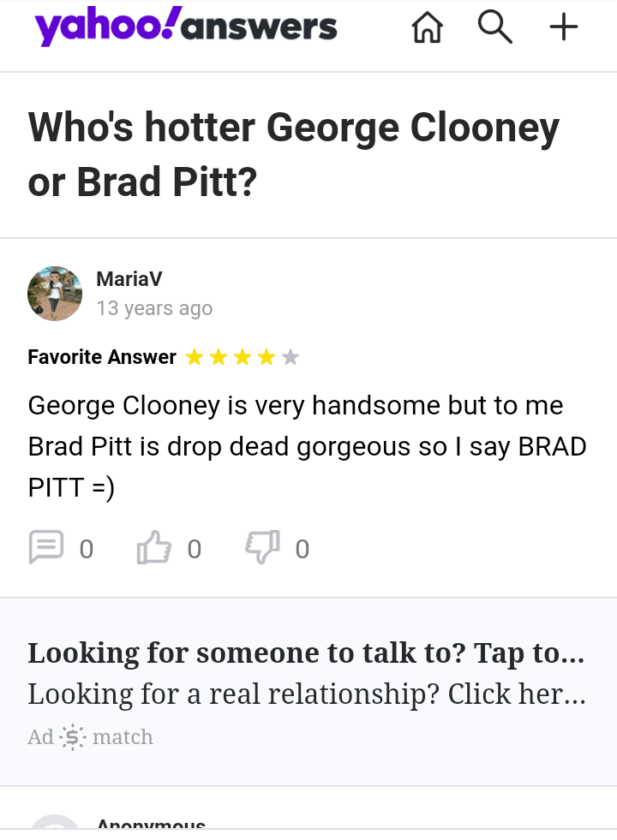Click the first yellow rating star
Viewport: 617px width, 840px height.
(195, 357)
